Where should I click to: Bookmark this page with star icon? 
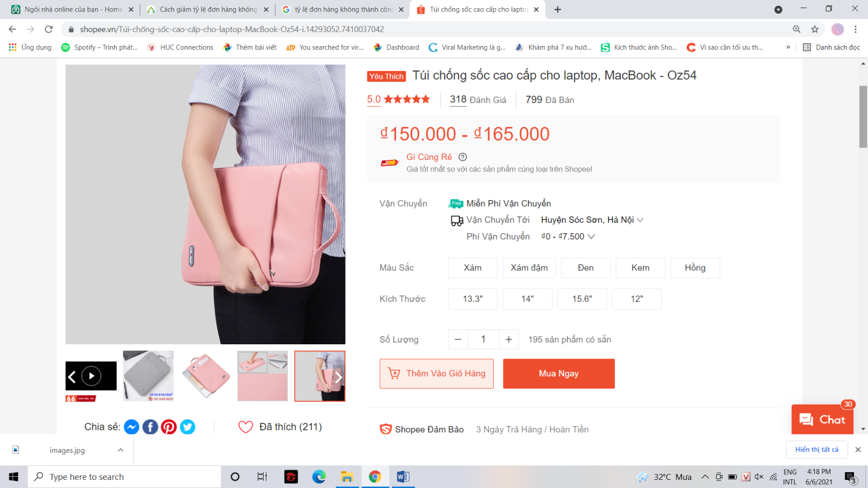pyautogui.click(x=815, y=29)
